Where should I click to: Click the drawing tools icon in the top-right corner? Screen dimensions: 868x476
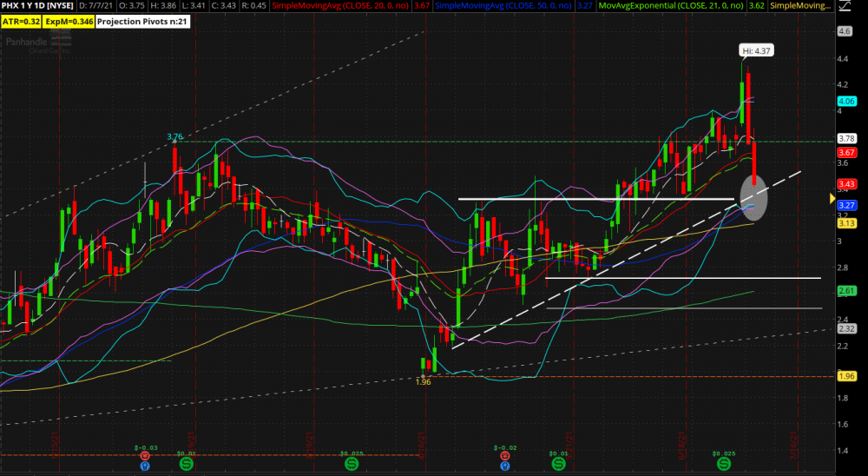pyautogui.click(x=842, y=8)
